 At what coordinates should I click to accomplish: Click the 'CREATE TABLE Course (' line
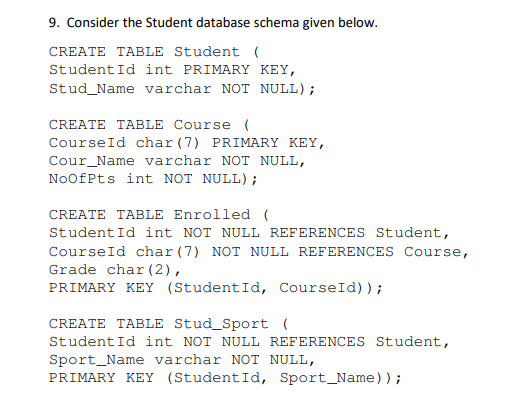[x=149, y=125]
